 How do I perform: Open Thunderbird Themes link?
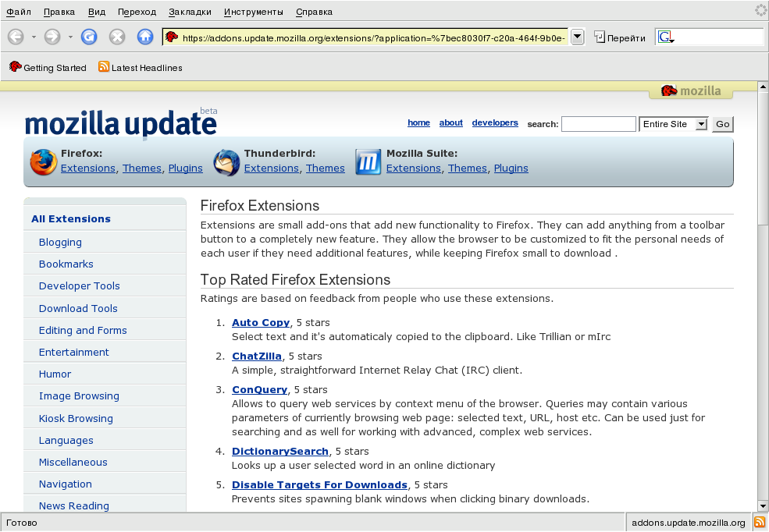[325, 168]
